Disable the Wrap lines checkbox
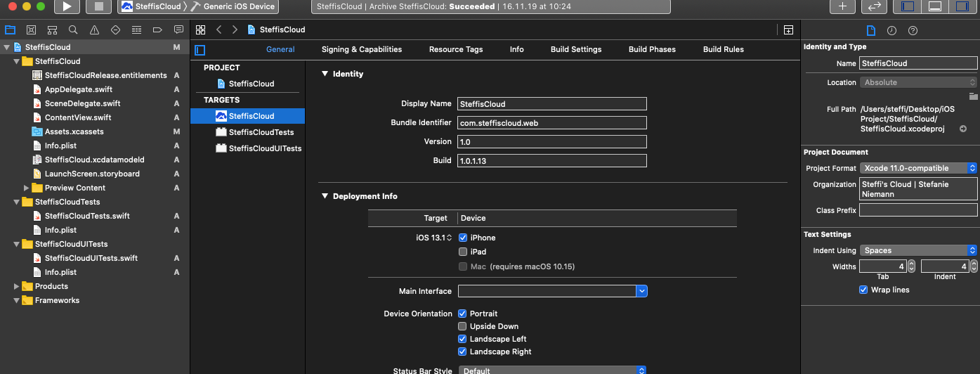The height and width of the screenshot is (374, 980). pyautogui.click(x=863, y=290)
